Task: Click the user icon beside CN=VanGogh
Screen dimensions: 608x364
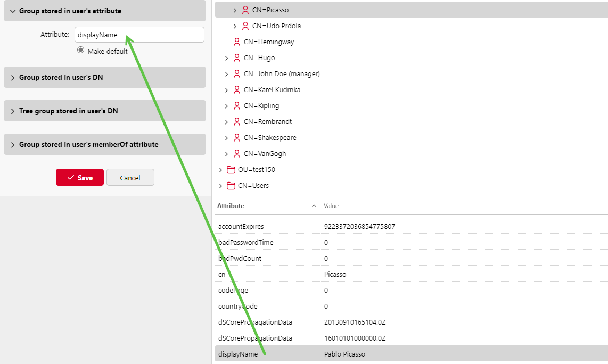Action: tap(237, 154)
